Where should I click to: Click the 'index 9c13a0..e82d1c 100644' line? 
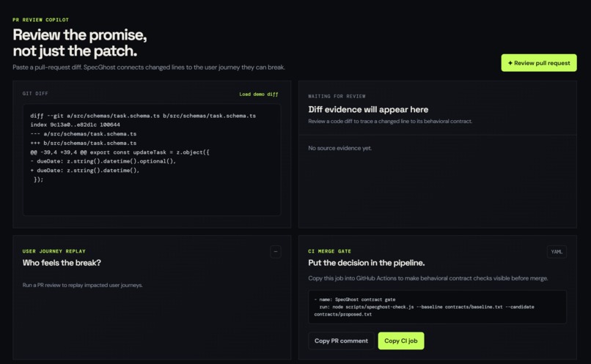(x=75, y=125)
